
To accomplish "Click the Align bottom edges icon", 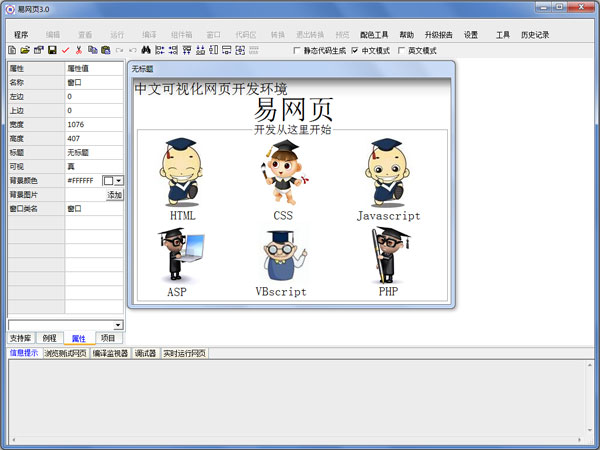I will [x=201, y=50].
